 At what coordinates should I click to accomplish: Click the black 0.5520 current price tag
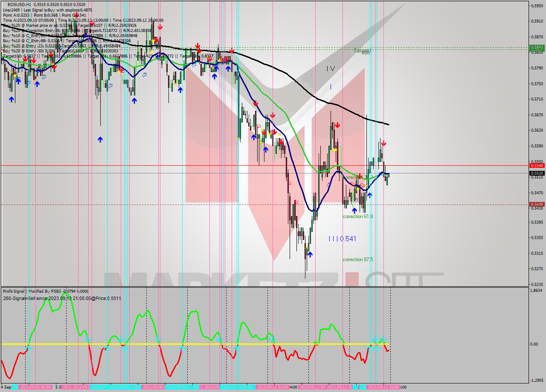(537, 173)
